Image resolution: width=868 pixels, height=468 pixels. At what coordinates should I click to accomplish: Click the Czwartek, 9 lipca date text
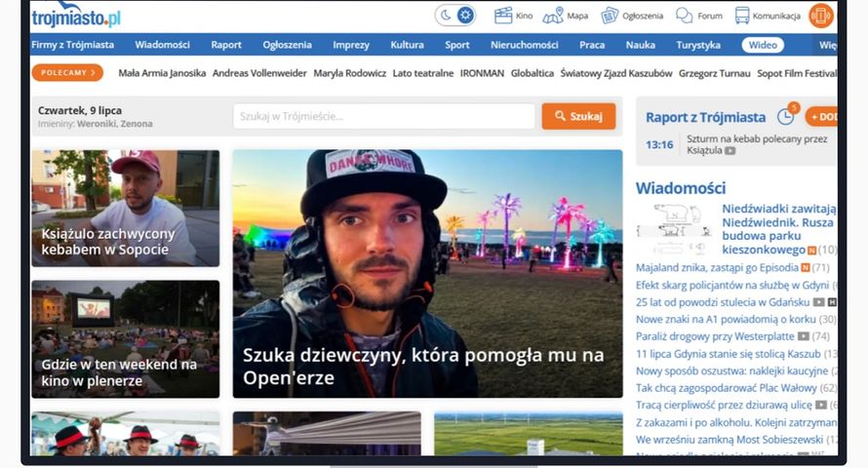(x=80, y=110)
